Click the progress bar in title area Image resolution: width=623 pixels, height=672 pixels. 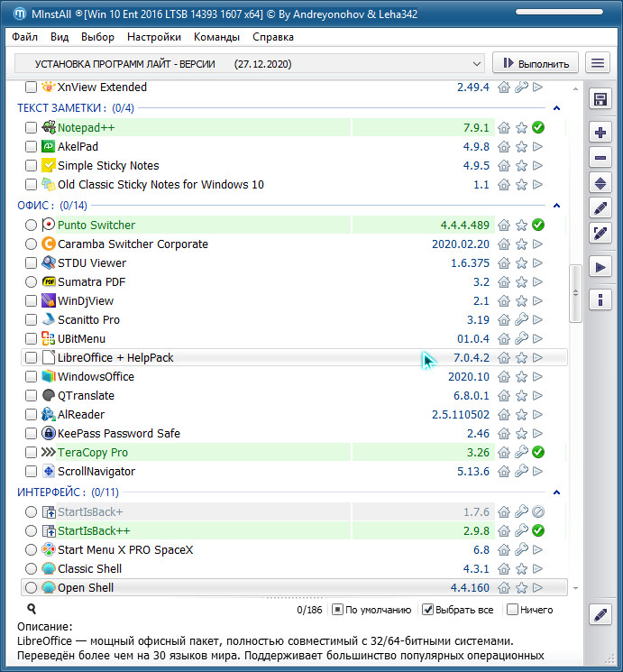click(x=559, y=12)
